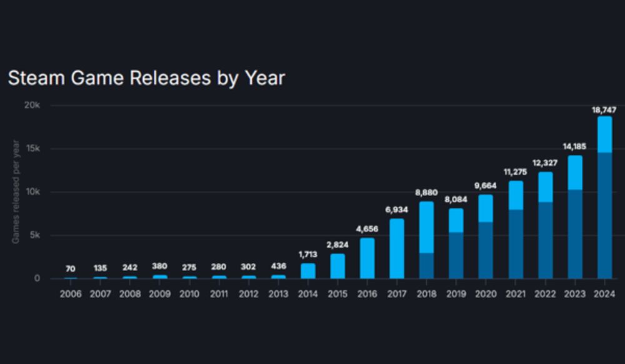This screenshot has width=625, height=364.
Task: Click the 15k y-axis label
Action: tap(32, 149)
